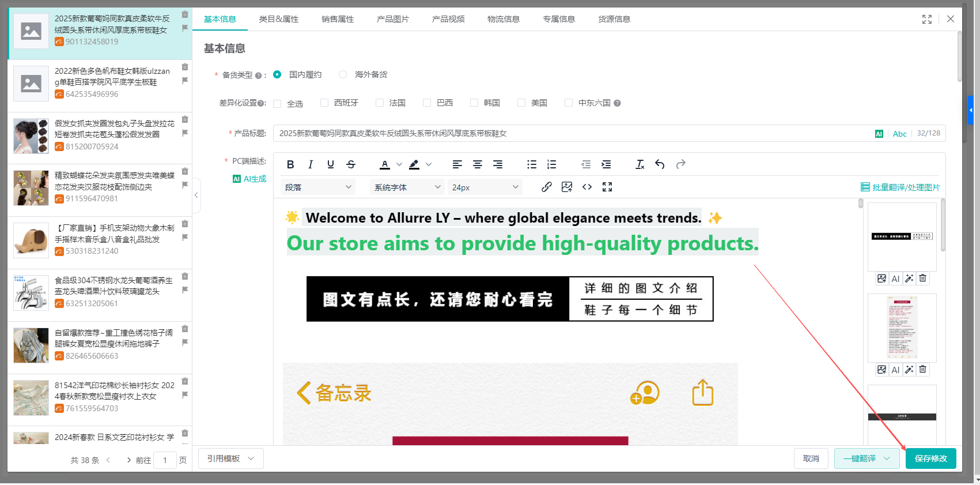This screenshot has height=485, width=980.
Task: Check the 美国 checkbox
Action: [521, 103]
